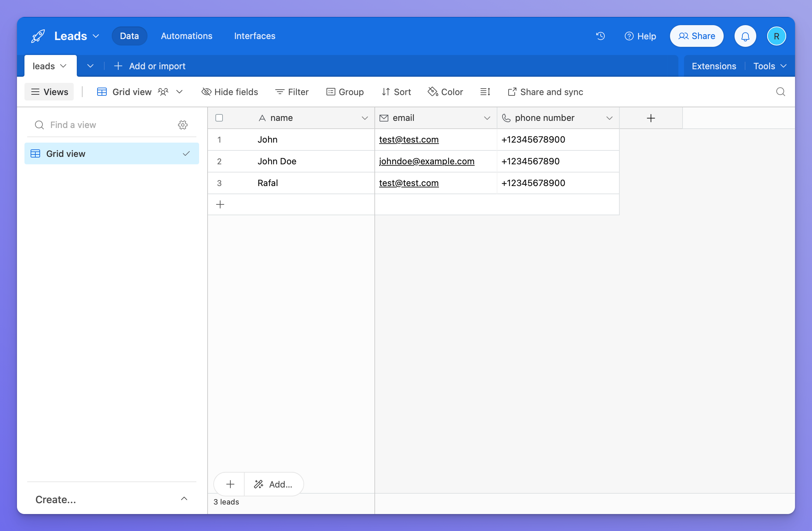Open johndoe@example.com email link

tap(426, 161)
